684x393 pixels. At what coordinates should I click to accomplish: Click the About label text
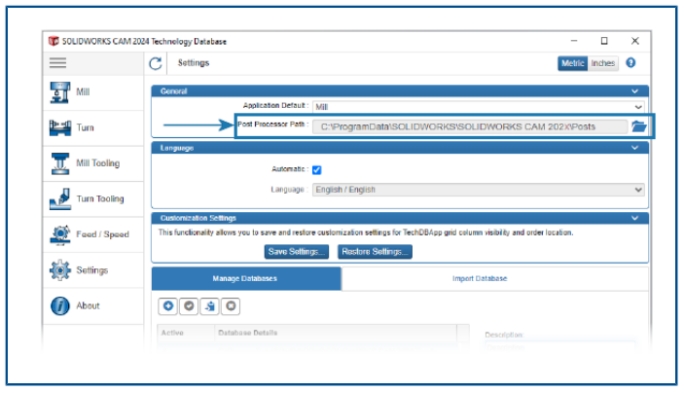[x=88, y=306]
